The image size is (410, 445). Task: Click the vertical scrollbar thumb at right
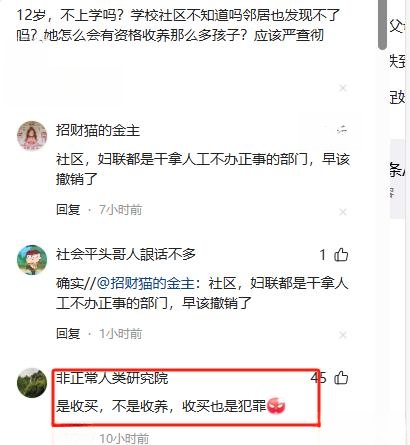382,23
